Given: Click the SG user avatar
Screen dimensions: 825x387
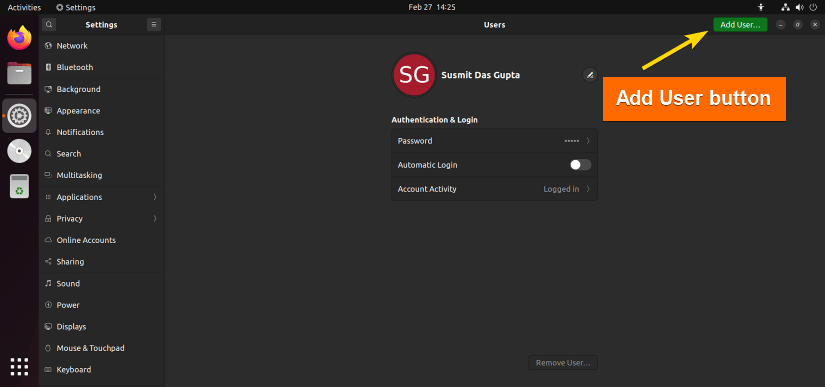Looking at the screenshot, I should (x=414, y=75).
